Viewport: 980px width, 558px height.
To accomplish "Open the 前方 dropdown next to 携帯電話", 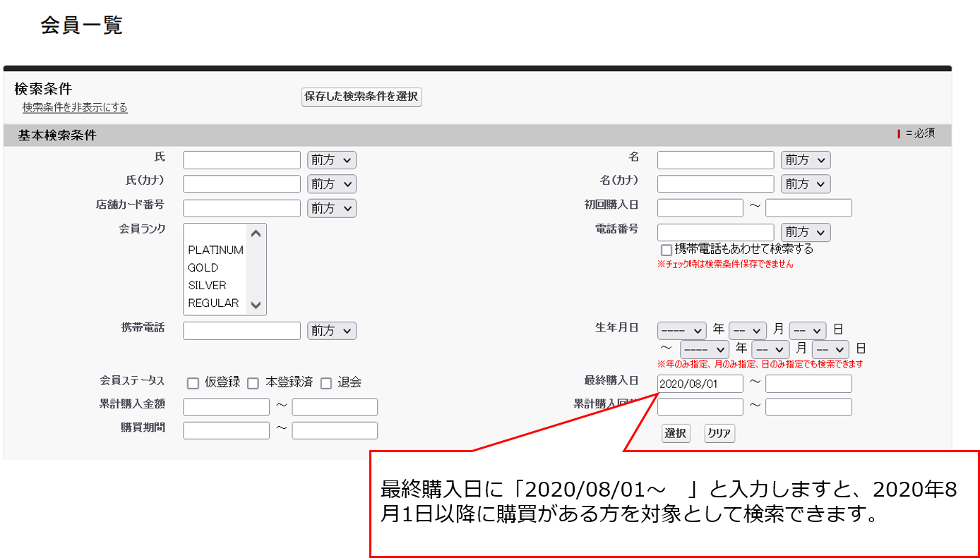I will 332,330.
